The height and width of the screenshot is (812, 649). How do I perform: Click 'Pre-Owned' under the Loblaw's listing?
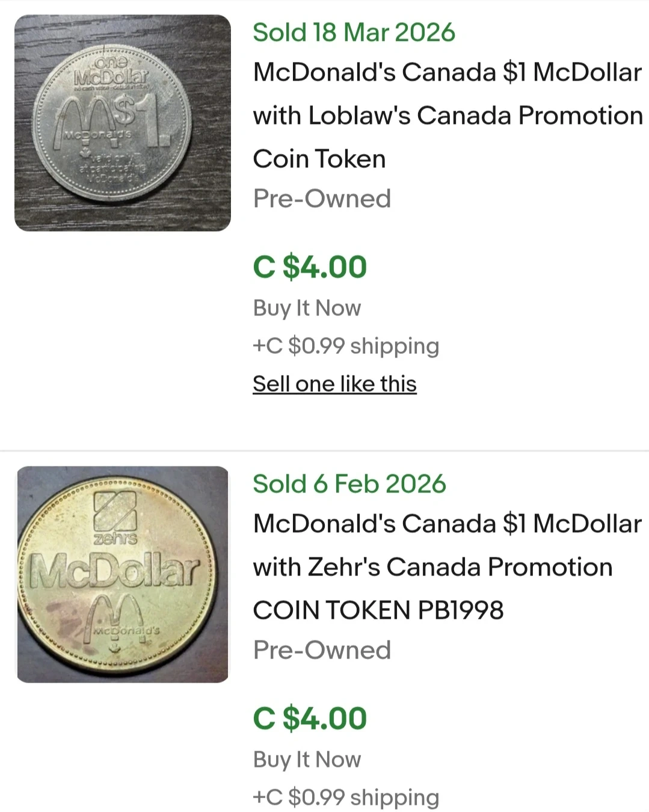pos(322,199)
